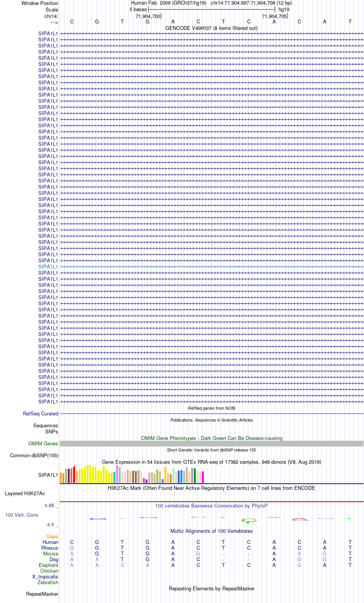Click the Scale track label
364x603 pixels.
(x=52, y=10)
